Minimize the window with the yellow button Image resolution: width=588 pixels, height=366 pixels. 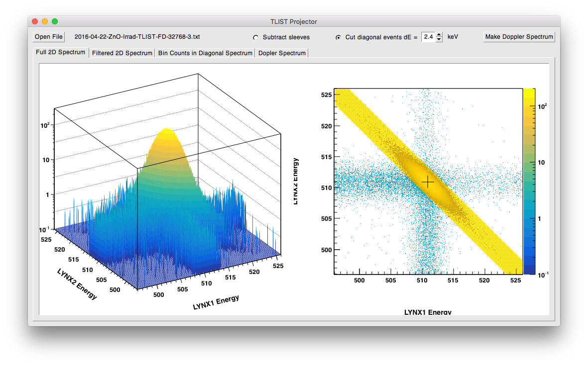click(x=45, y=21)
